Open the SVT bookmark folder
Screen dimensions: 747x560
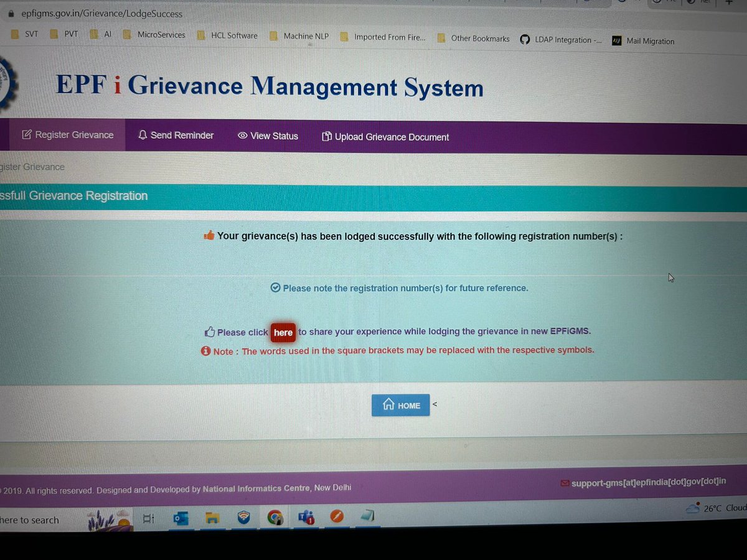click(x=24, y=34)
